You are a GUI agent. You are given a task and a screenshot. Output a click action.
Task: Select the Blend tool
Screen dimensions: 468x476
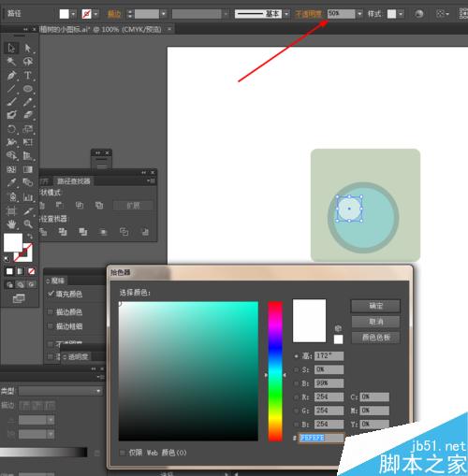tap(28, 182)
